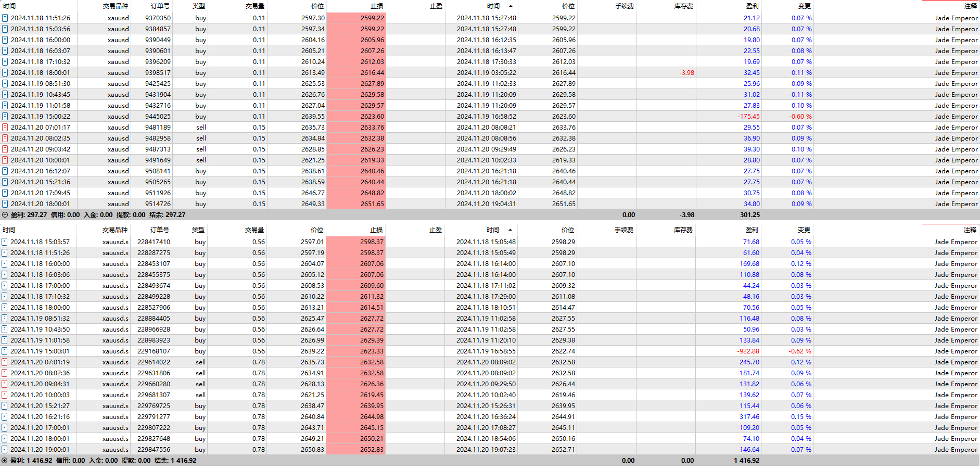Click the profit value 21.12

click(x=752, y=18)
